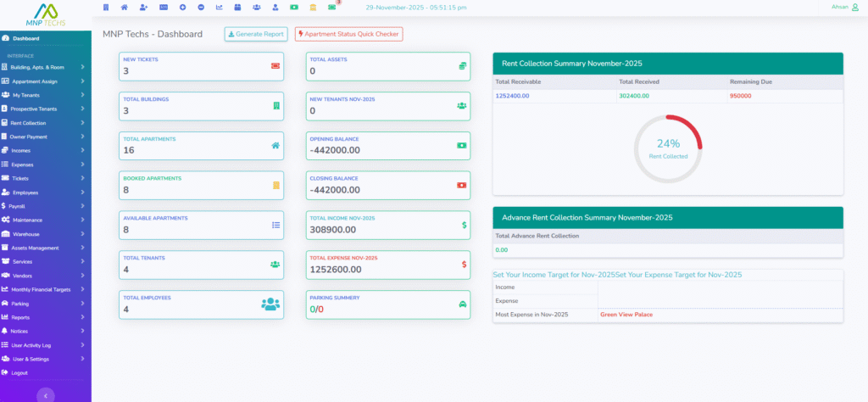
Task: Click the Services sidebar icon
Action: click(6, 261)
